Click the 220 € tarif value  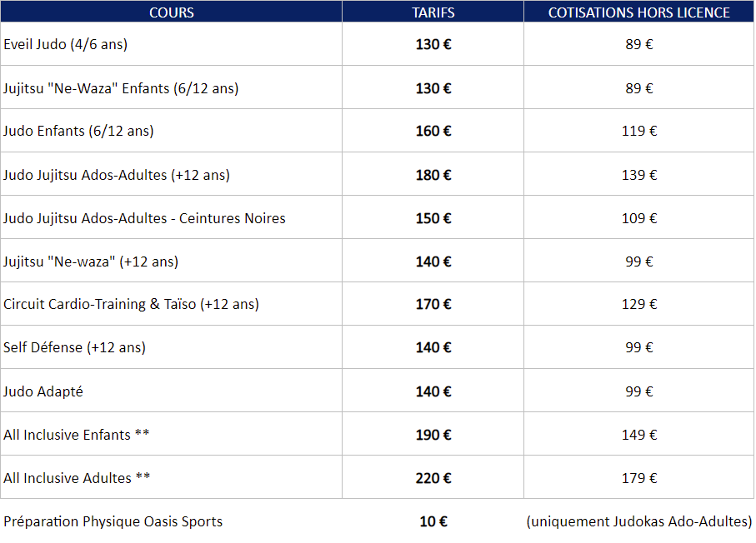click(x=433, y=477)
